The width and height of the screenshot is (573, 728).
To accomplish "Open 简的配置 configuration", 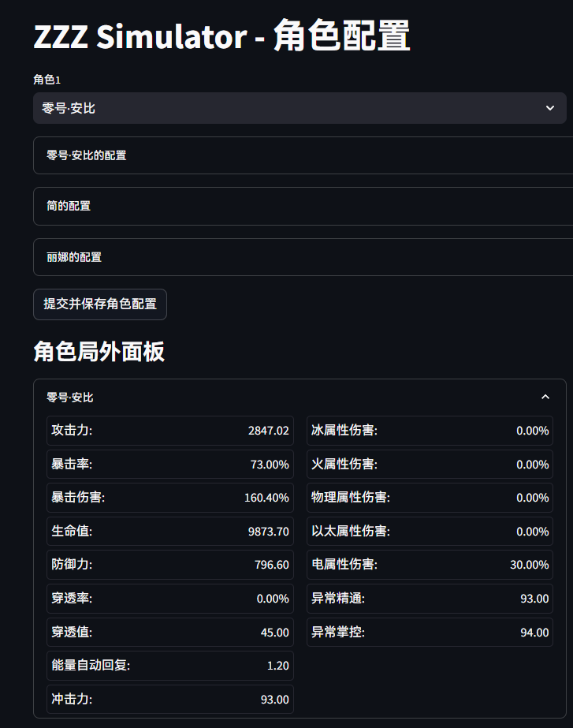I will pyautogui.click(x=300, y=206).
